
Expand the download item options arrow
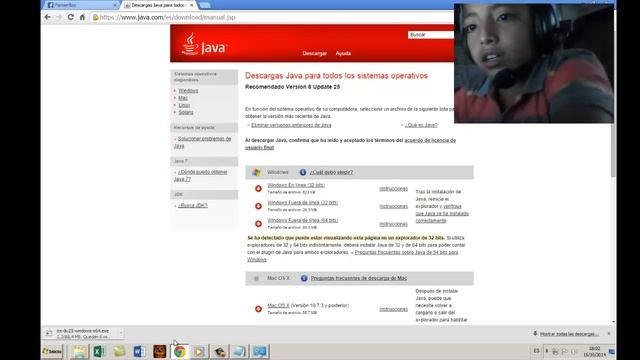coord(120,333)
